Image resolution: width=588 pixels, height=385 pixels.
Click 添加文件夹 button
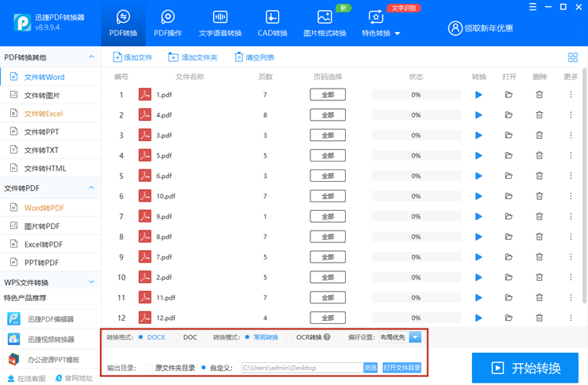coord(193,57)
